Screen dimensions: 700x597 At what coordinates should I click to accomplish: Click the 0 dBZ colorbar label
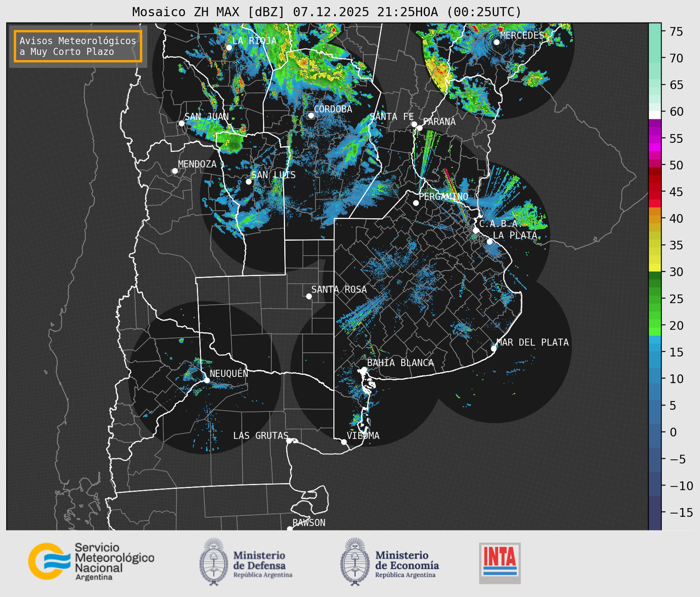[673, 432]
